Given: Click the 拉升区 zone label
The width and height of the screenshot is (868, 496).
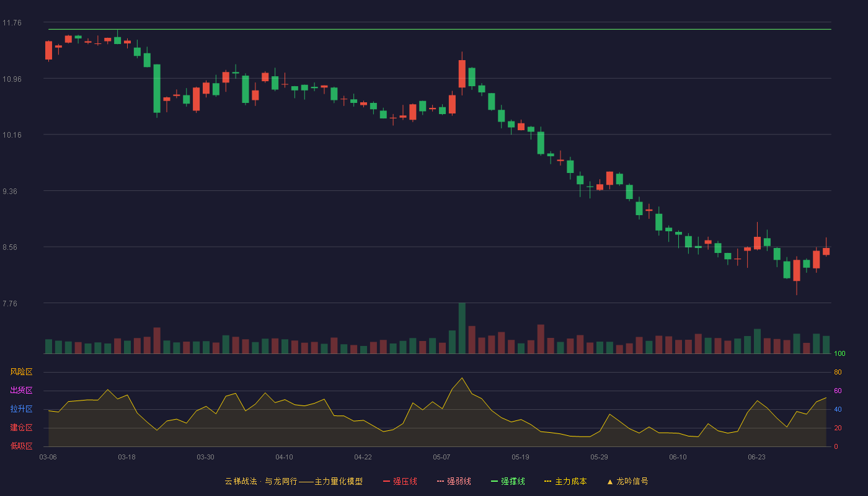Looking at the screenshot, I should click(22, 409).
